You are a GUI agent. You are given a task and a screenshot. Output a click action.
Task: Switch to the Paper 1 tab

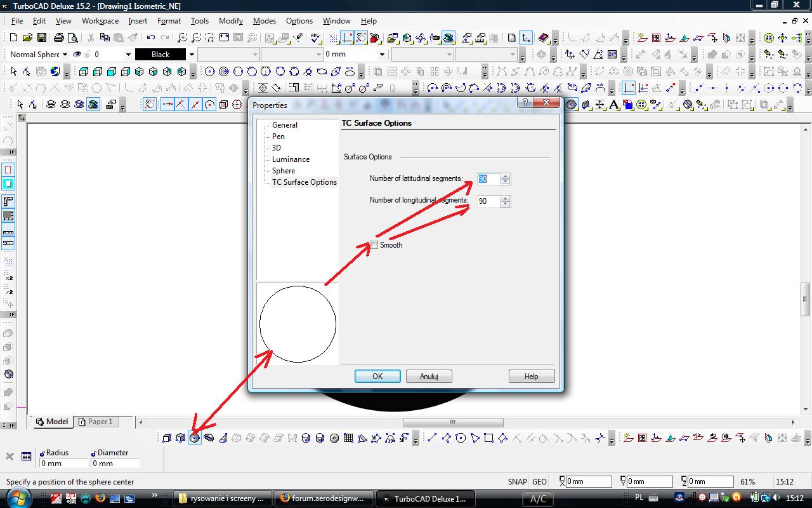point(100,422)
